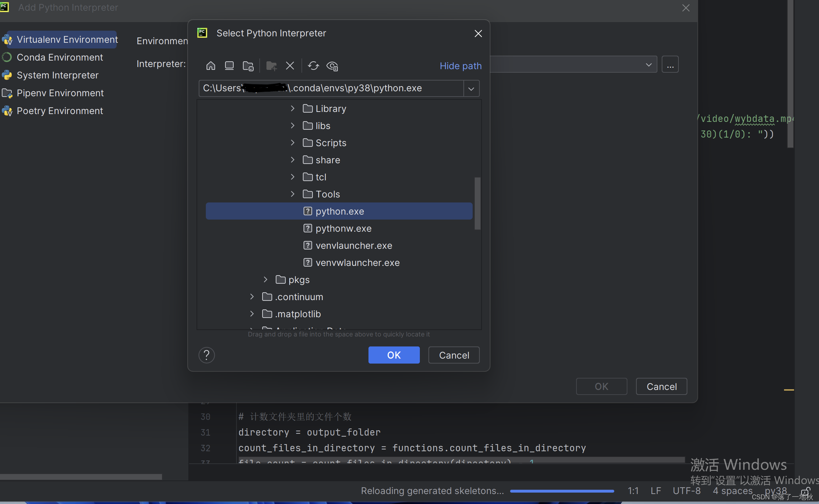
Task: Select System Interpreter in sidebar
Action: click(57, 75)
